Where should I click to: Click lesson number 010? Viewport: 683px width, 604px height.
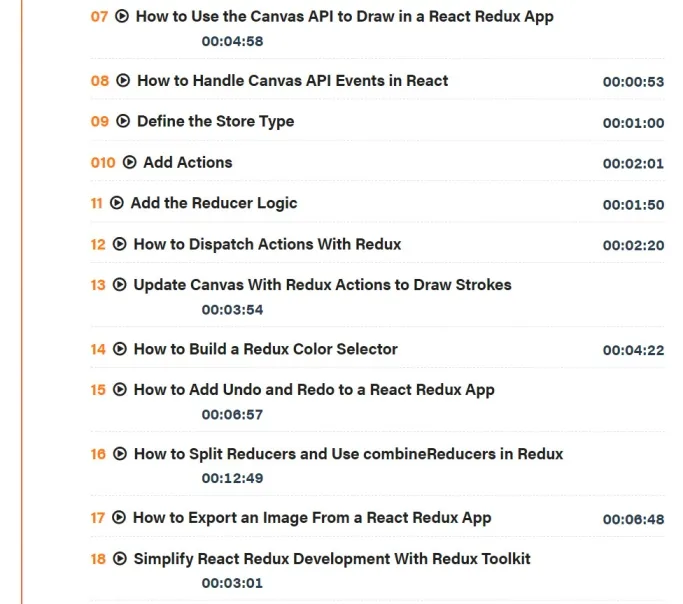[103, 163]
